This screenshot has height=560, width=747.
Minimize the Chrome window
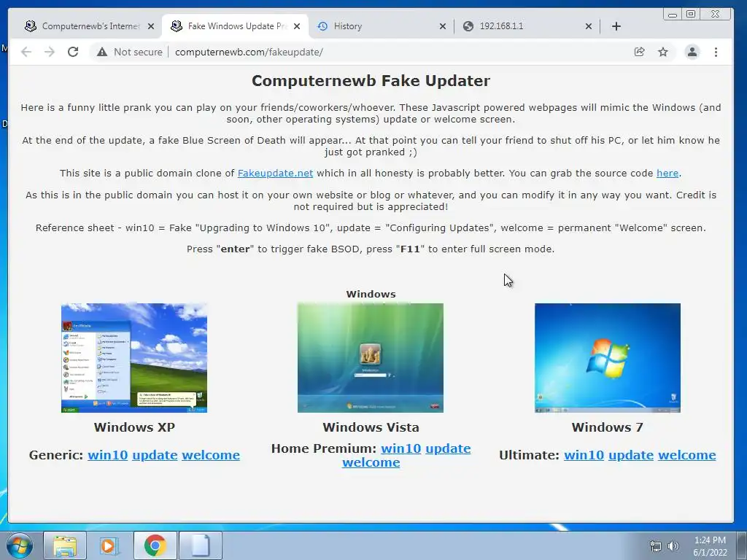click(672, 15)
